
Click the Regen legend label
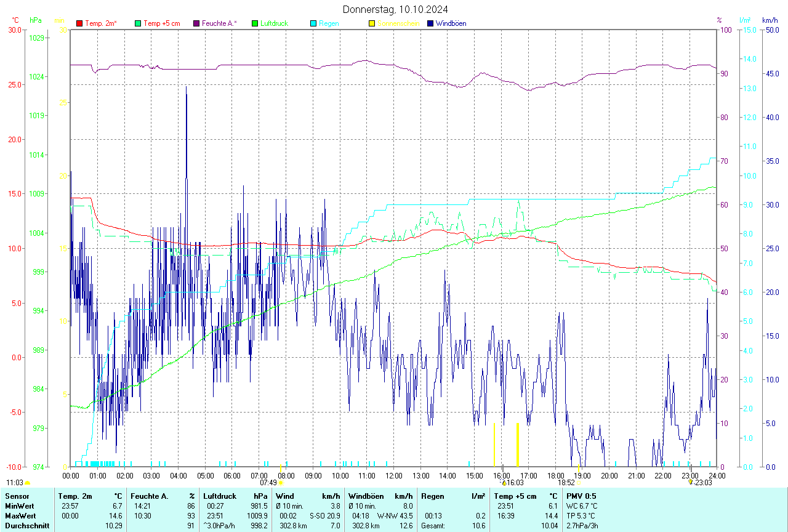(x=329, y=23)
